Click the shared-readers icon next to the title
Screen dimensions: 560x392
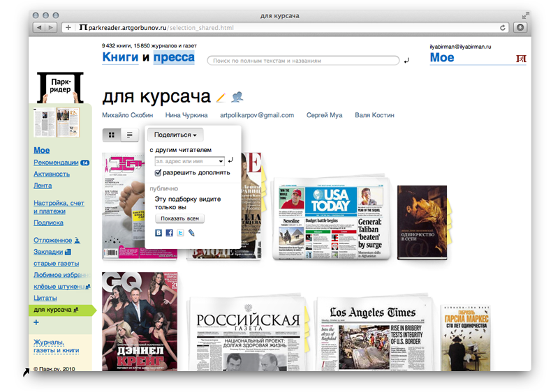[x=237, y=97]
